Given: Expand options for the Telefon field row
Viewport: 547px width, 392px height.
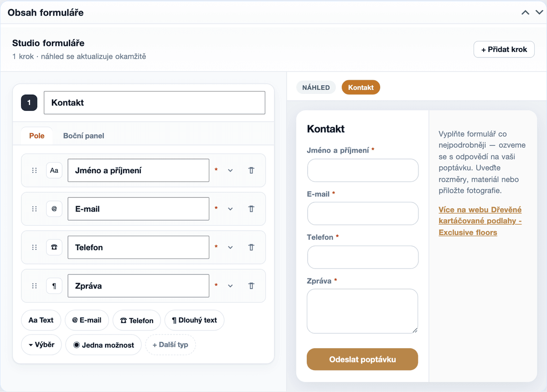Looking at the screenshot, I should 230,248.
